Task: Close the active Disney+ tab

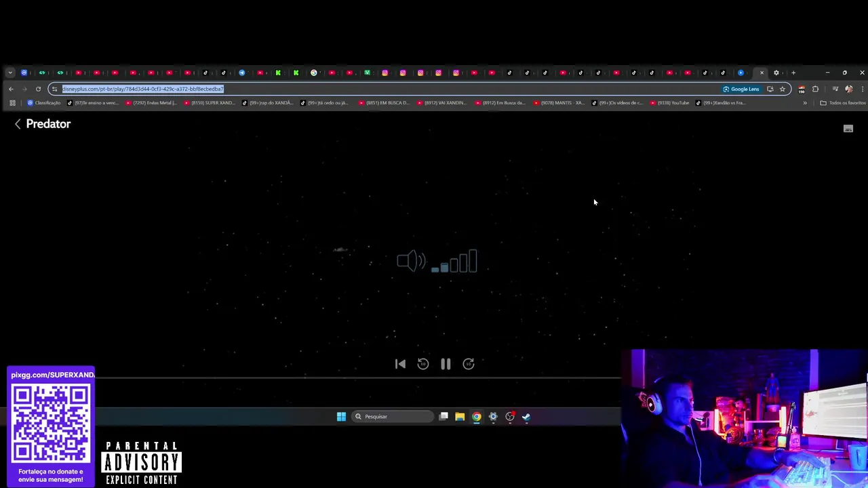Action: click(x=762, y=73)
